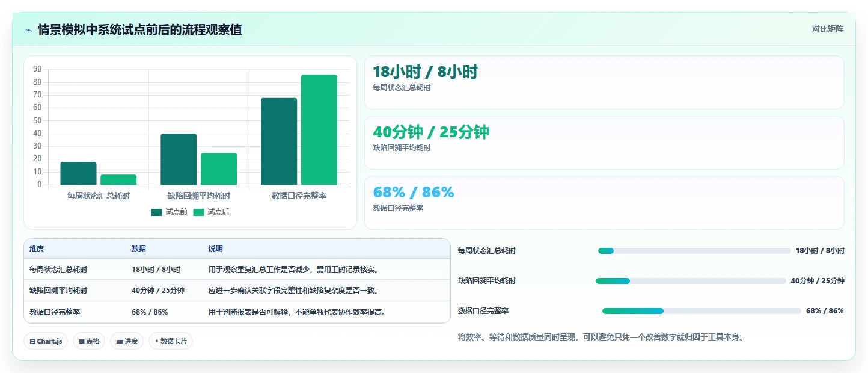Screen dimensions: 868x373
Task: Click the 试点前 bar for 数据口径完整率
Action: point(279,141)
